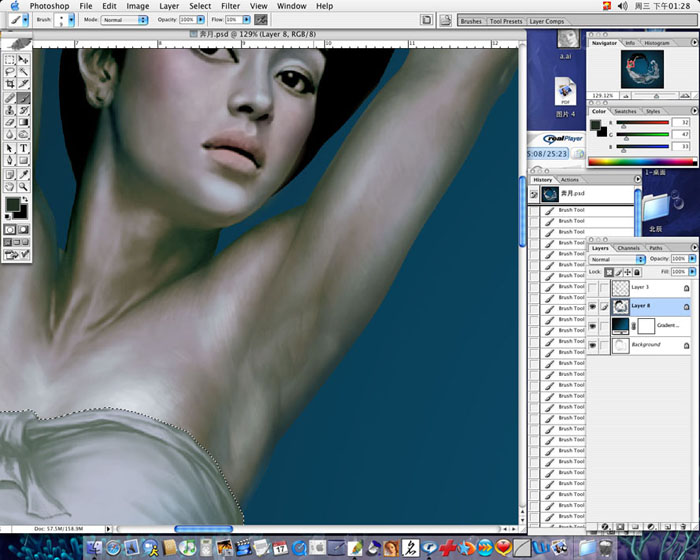Open layer blending mode Normal dropdown
700x560 pixels.
tap(617, 259)
